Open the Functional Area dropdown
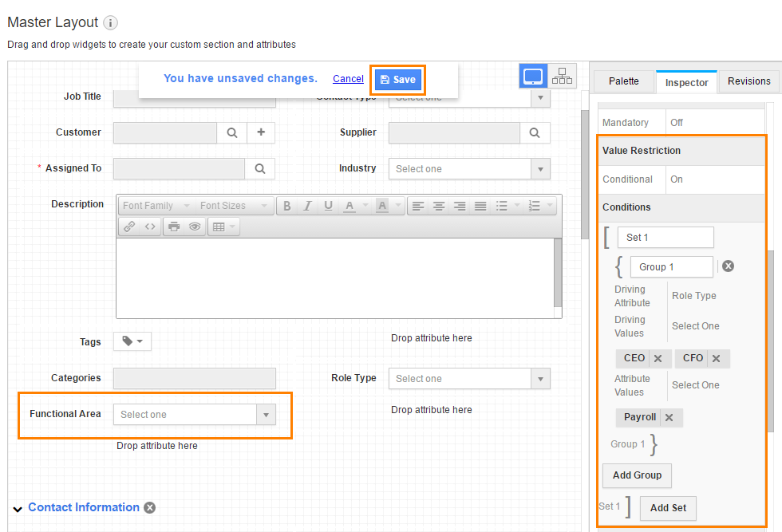The height and width of the screenshot is (532, 782). 266,415
